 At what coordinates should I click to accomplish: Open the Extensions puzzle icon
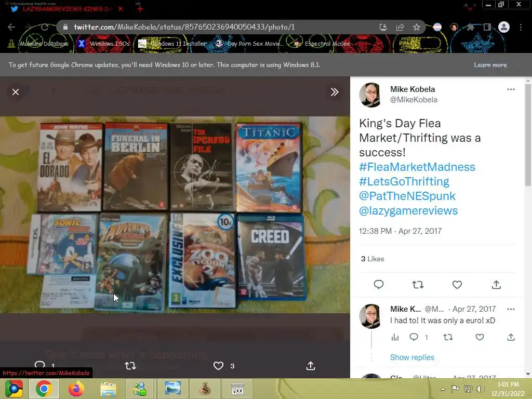click(470, 27)
